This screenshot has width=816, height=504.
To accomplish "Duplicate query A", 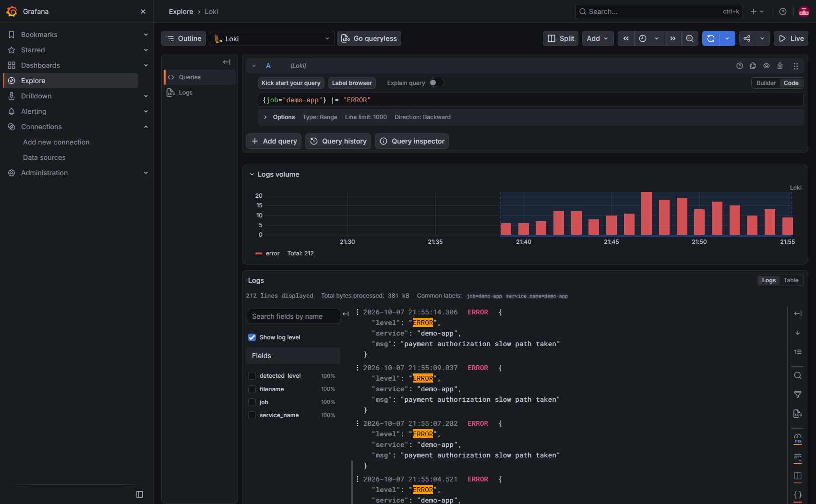I will pyautogui.click(x=753, y=66).
